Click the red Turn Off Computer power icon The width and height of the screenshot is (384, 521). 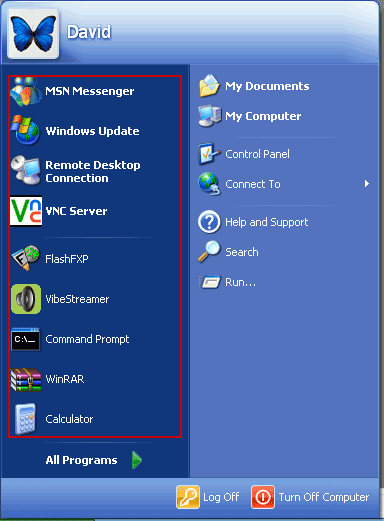point(263,497)
